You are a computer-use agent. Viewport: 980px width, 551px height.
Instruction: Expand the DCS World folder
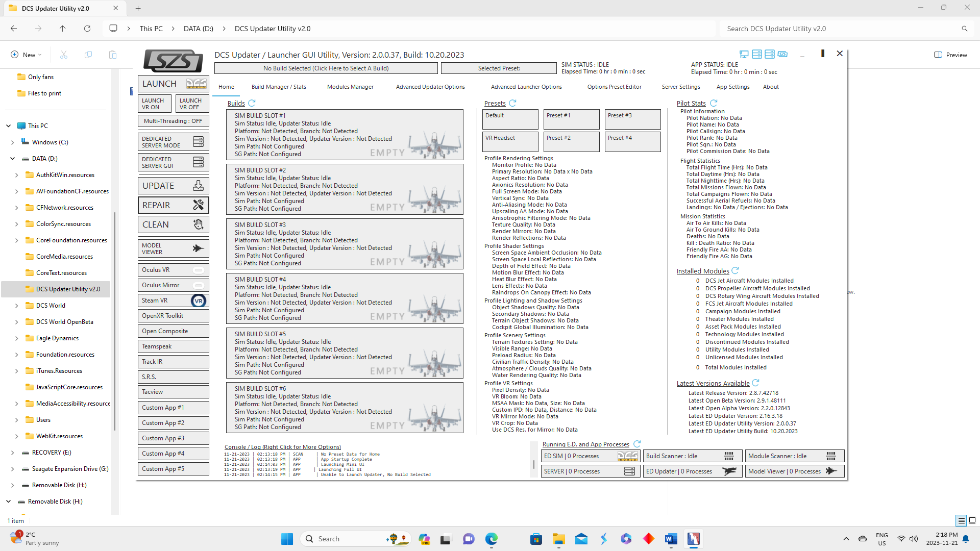pos(17,306)
